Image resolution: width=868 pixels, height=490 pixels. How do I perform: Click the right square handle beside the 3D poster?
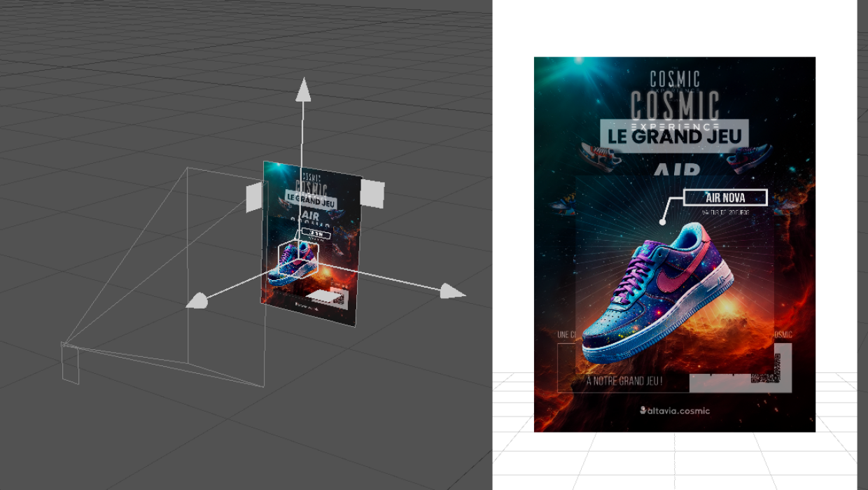point(372,193)
